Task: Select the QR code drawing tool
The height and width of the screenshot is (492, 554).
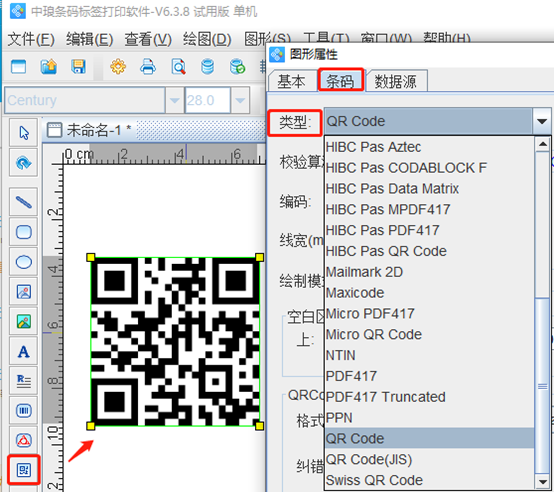Action: (x=23, y=470)
